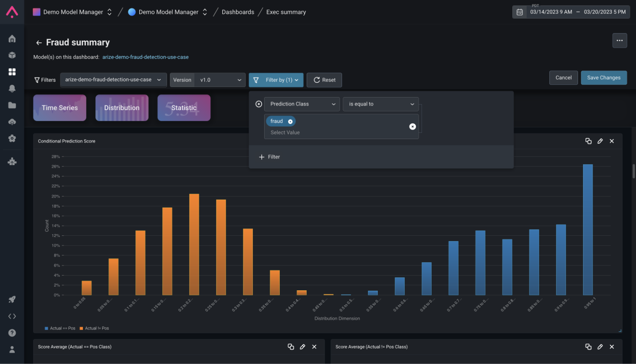Duplicate the Conditional Prediction Score widget
This screenshot has width=636, height=364.
click(588, 141)
